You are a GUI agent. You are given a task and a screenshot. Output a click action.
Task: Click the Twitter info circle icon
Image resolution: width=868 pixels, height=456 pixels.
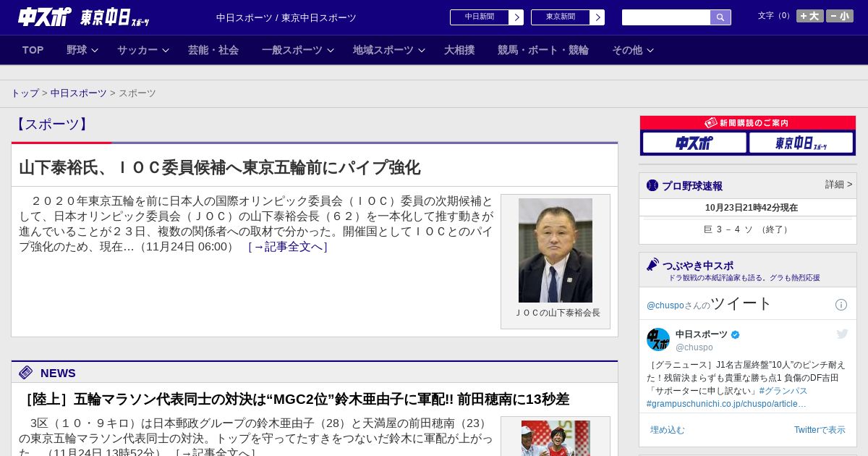(841, 305)
